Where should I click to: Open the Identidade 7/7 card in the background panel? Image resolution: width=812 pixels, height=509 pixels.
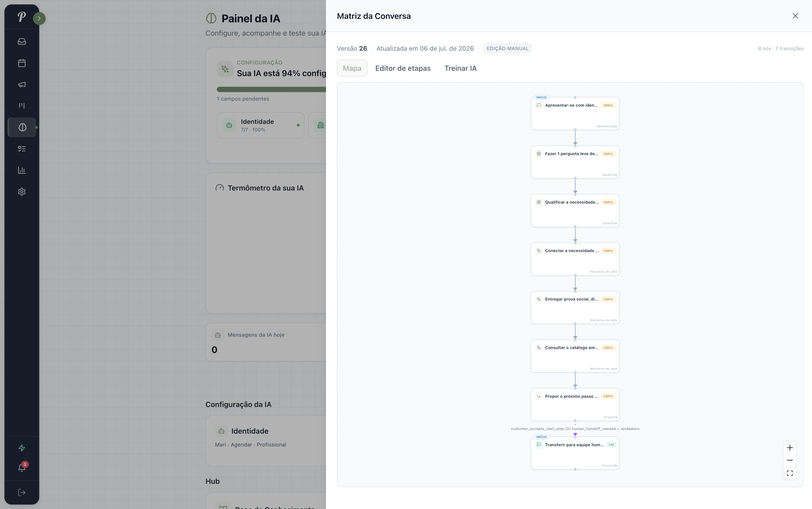[260, 125]
